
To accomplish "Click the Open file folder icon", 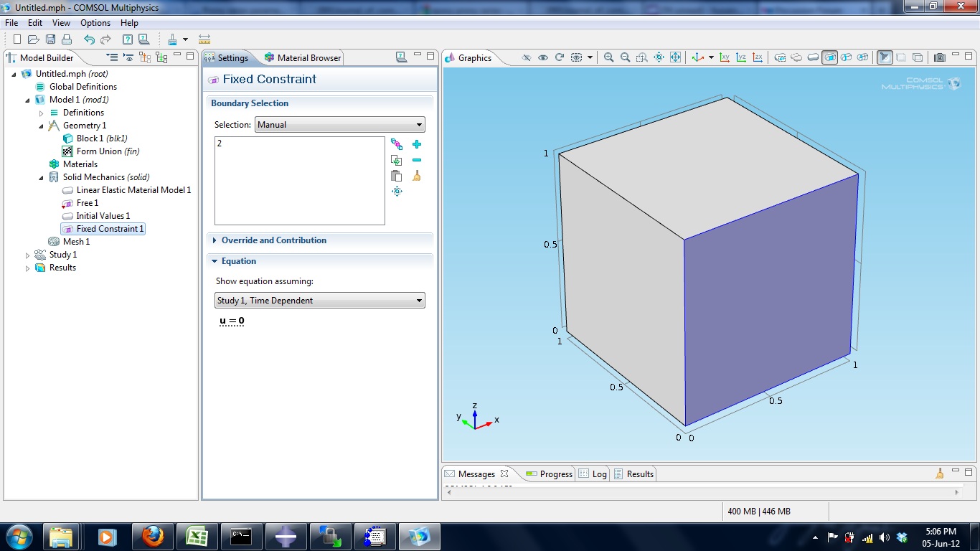I will coord(34,39).
